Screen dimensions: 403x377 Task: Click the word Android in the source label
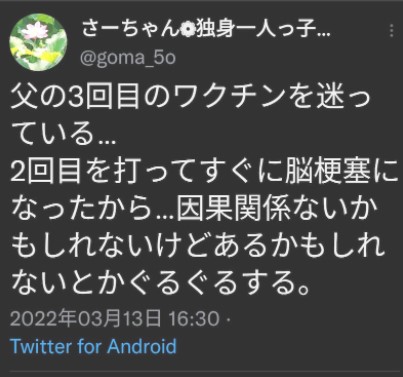pyautogui.click(x=142, y=346)
